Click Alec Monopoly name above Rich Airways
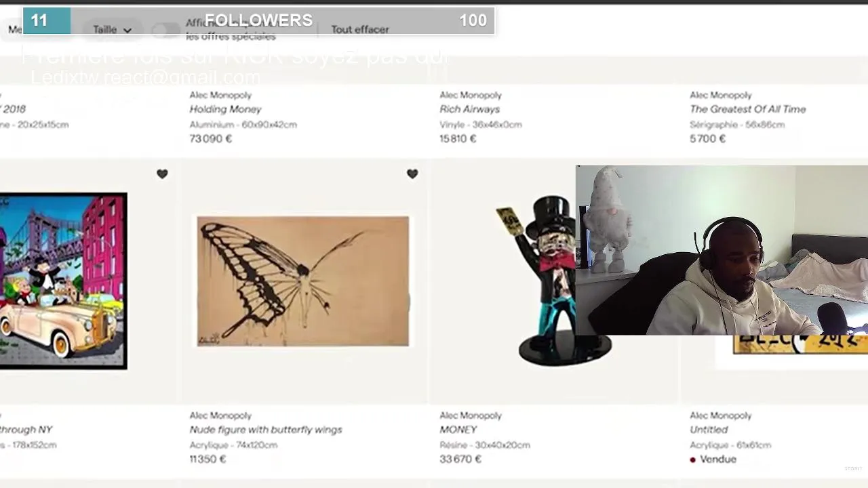The width and height of the screenshot is (868, 488). click(x=471, y=96)
